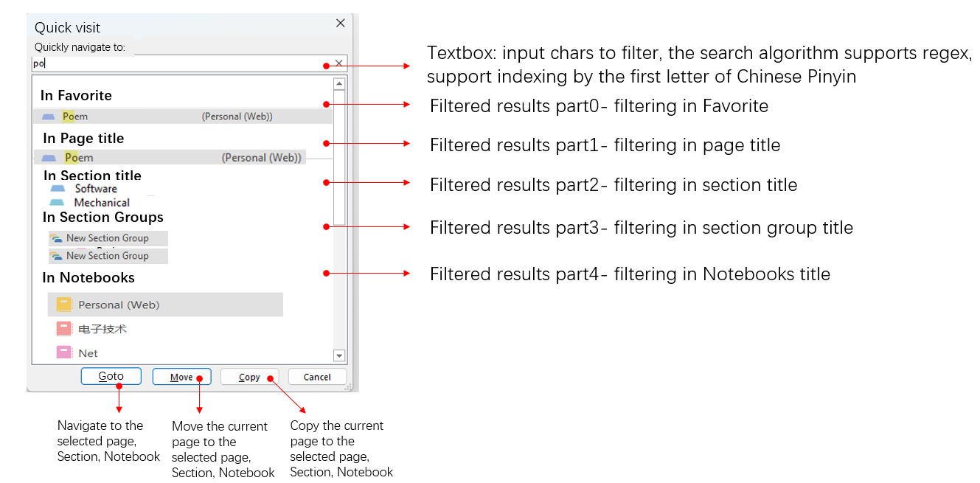Select the Mechanical section icon

59,202
